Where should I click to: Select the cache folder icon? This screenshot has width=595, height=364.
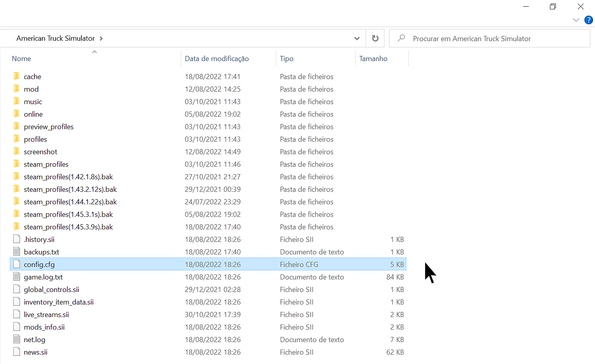coord(16,76)
